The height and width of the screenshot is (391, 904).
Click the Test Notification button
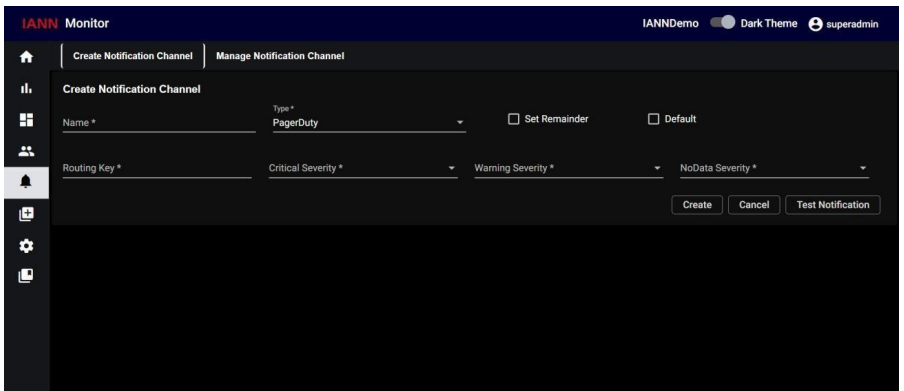pyautogui.click(x=833, y=205)
